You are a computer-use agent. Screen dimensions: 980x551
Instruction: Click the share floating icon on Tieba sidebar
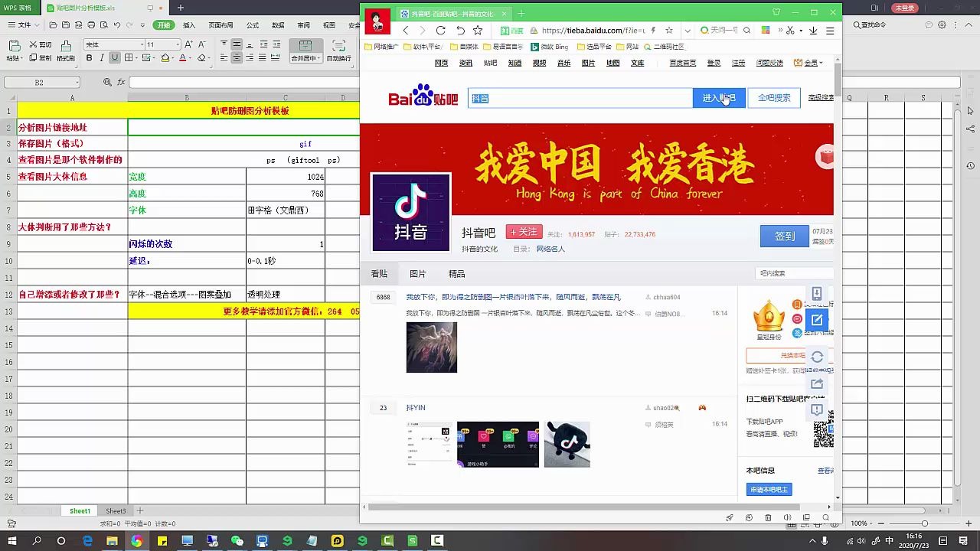817,383
